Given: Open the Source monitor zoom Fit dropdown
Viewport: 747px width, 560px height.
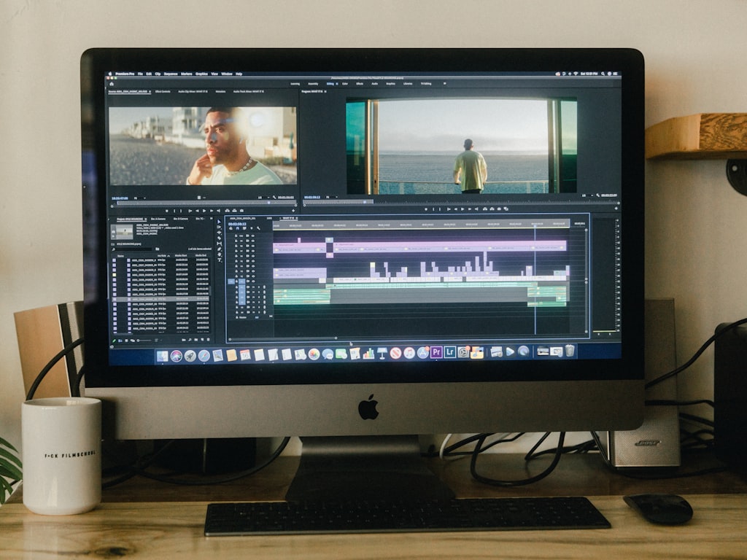Looking at the screenshot, I should pyautogui.click(x=136, y=198).
